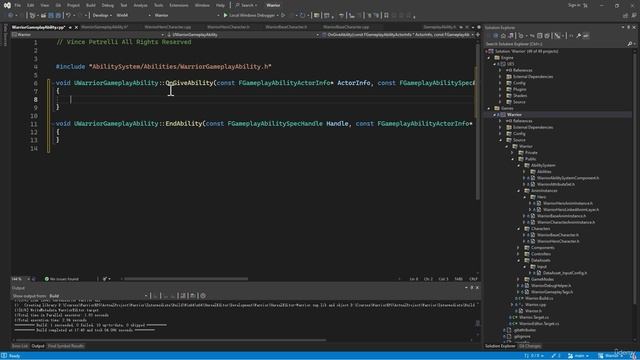This screenshot has height=360, width=640.
Task: Switch to WarriorHeroCharacter.cpp tab
Action: tap(168, 27)
